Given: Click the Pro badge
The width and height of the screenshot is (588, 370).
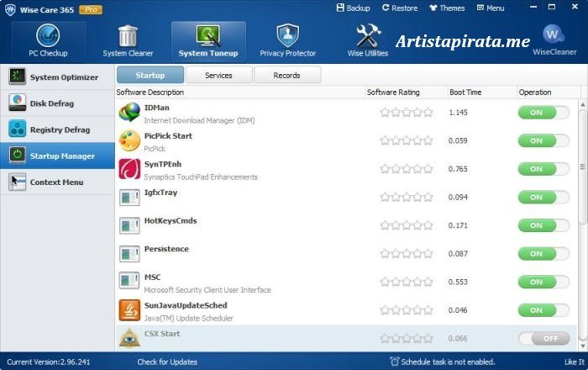Looking at the screenshot, I should [91, 10].
